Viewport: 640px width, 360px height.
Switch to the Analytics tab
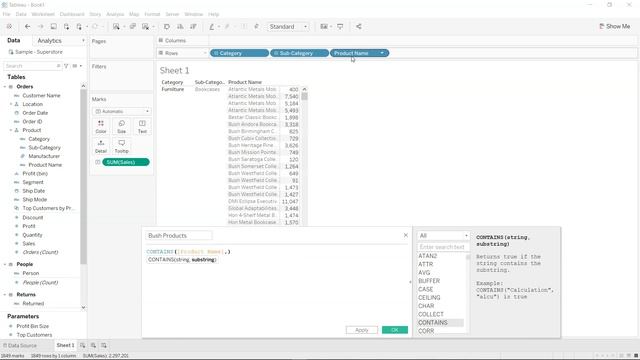click(49, 40)
